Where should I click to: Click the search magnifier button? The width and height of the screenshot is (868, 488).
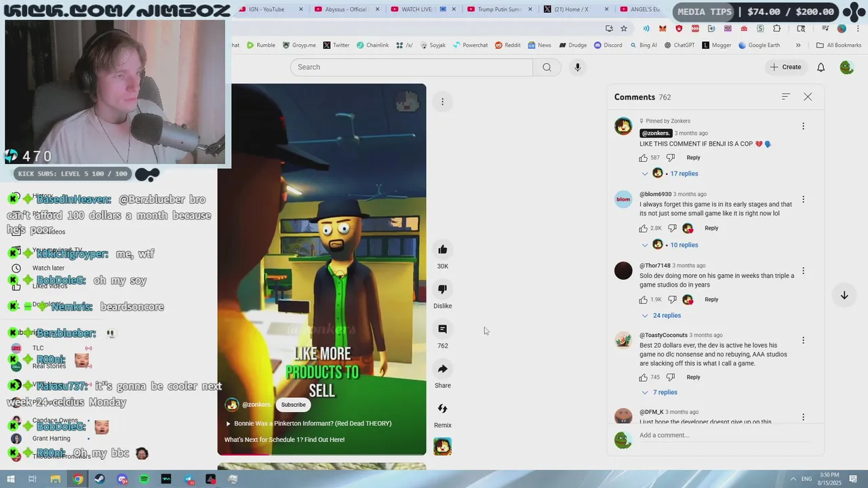click(547, 67)
